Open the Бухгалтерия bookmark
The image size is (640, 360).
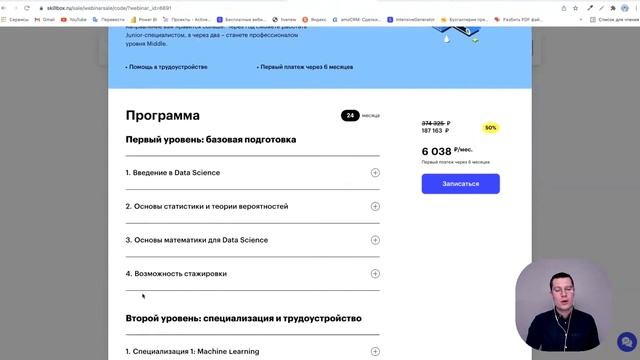(x=464, y=20)
